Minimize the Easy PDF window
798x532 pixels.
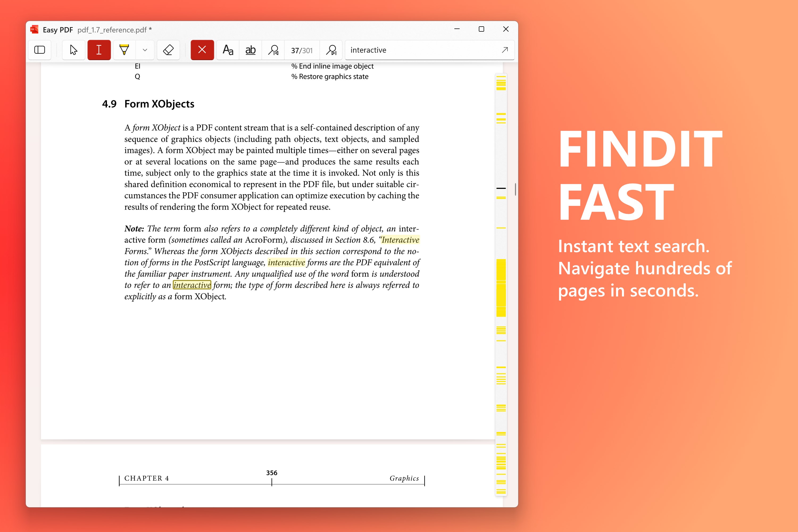(457, 29)
